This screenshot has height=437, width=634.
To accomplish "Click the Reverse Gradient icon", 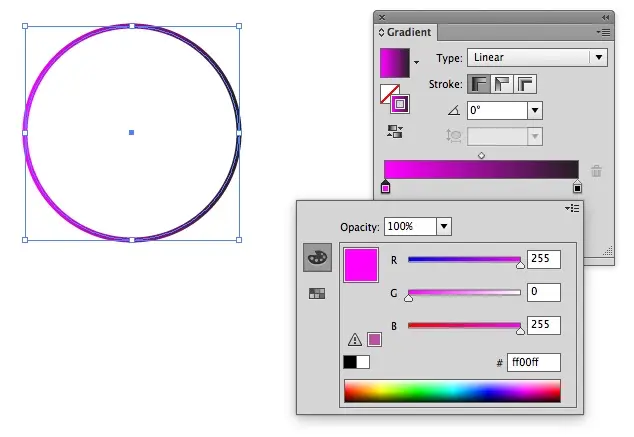I will pyautogui.click(x=393, y=131).
